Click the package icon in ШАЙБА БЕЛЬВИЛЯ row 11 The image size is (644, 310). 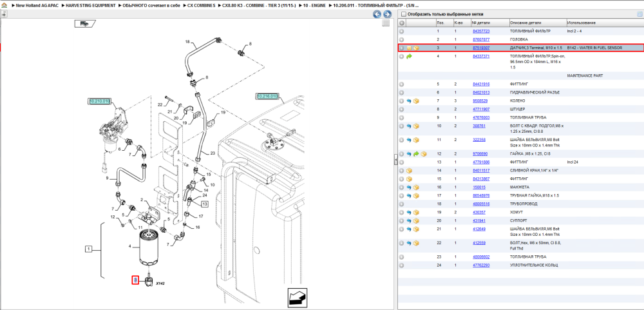coord(416,140)
